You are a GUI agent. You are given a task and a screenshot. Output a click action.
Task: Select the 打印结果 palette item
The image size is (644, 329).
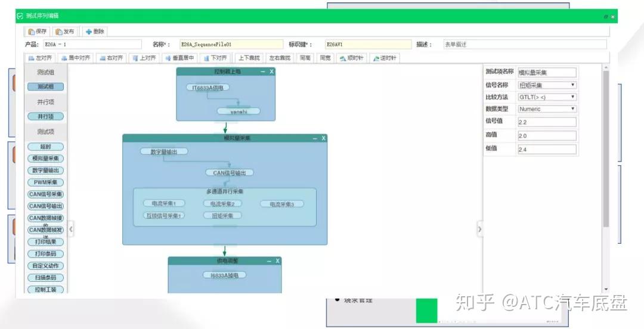[45, 242]
